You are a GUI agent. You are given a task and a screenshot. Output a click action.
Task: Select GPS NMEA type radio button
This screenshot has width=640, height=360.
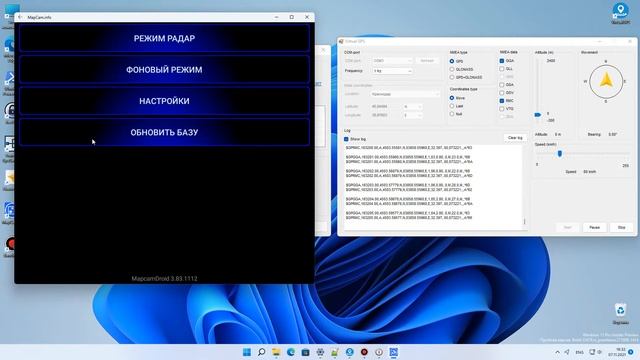coord(452,61)
